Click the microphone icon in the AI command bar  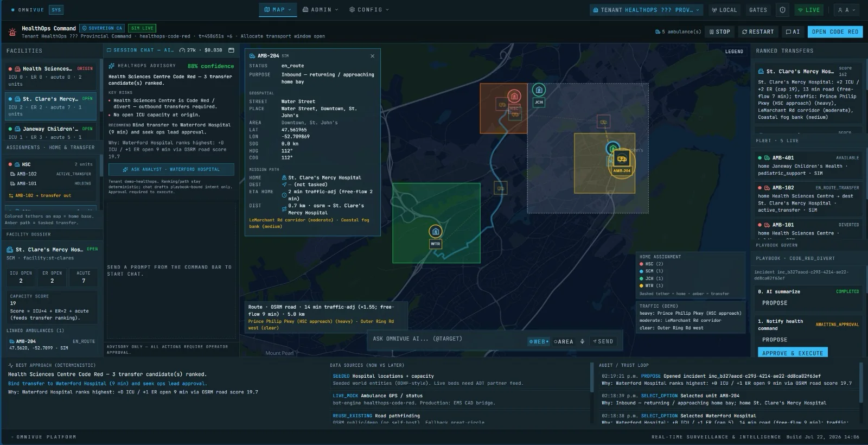click(582, 341)
